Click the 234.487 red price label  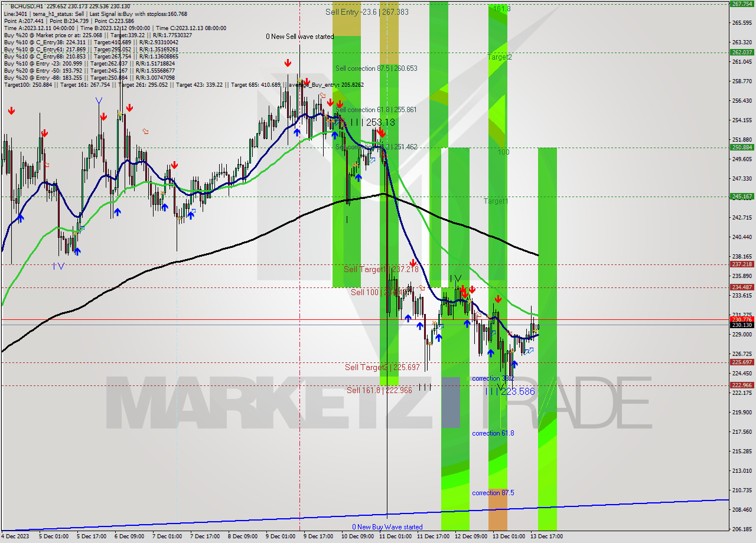click(742, 287)
